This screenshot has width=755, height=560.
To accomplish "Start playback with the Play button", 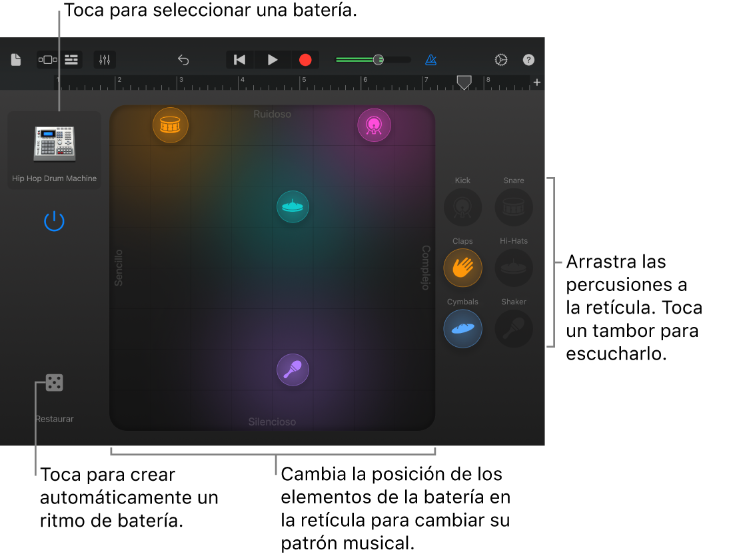I will coord(272,59).
